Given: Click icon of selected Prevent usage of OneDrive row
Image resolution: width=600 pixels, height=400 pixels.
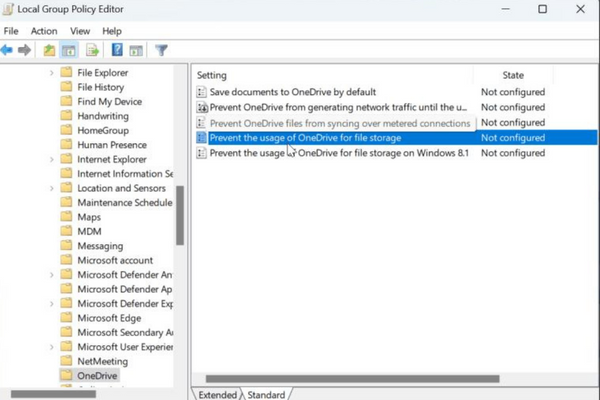Looking at the screenshot, I should coord(201,138).
